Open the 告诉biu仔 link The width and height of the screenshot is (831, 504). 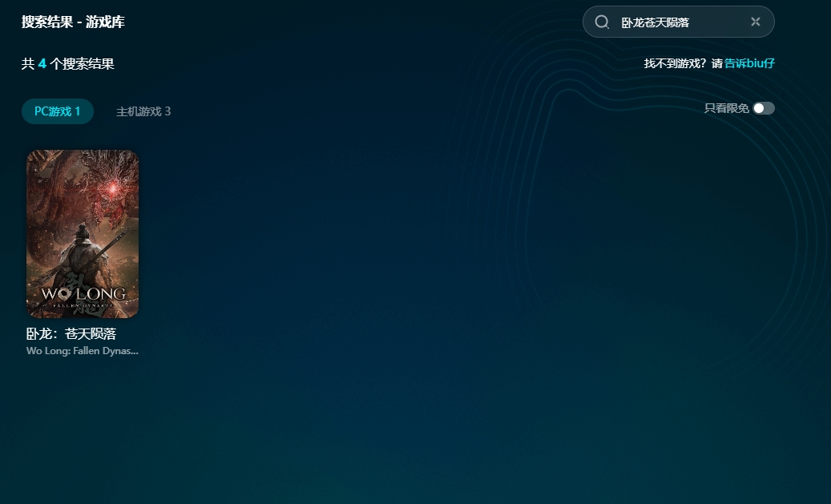tap(749, 63)
